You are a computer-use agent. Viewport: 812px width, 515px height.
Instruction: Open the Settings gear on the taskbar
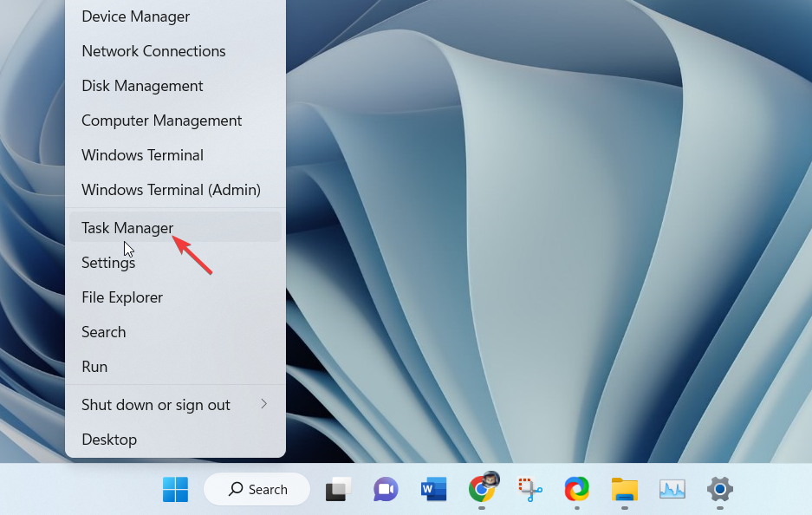tap(720, 489)
